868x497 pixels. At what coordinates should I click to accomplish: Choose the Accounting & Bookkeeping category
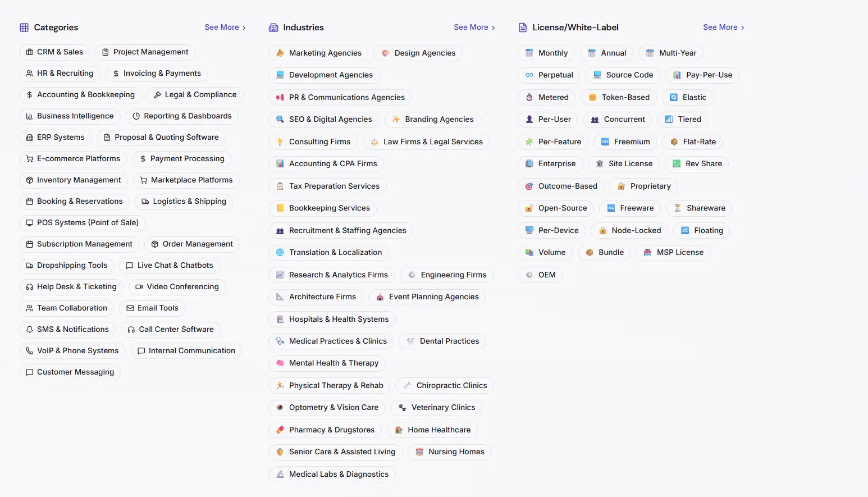[80, 94]
